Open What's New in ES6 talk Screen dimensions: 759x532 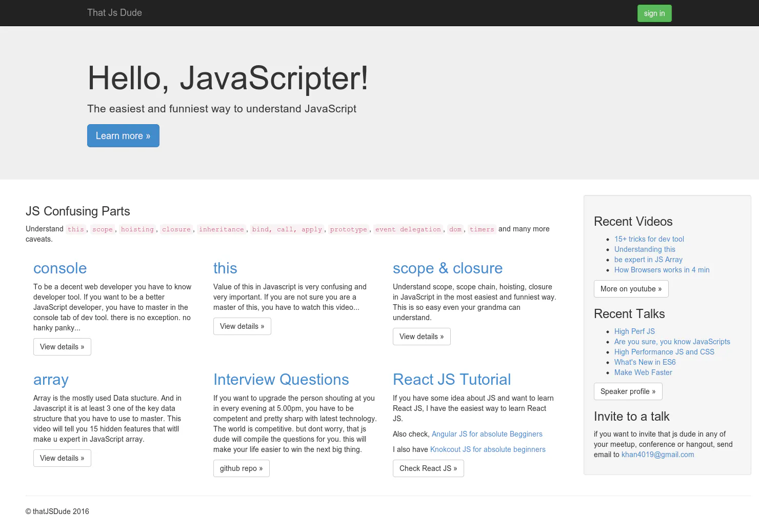click(645, 362)
